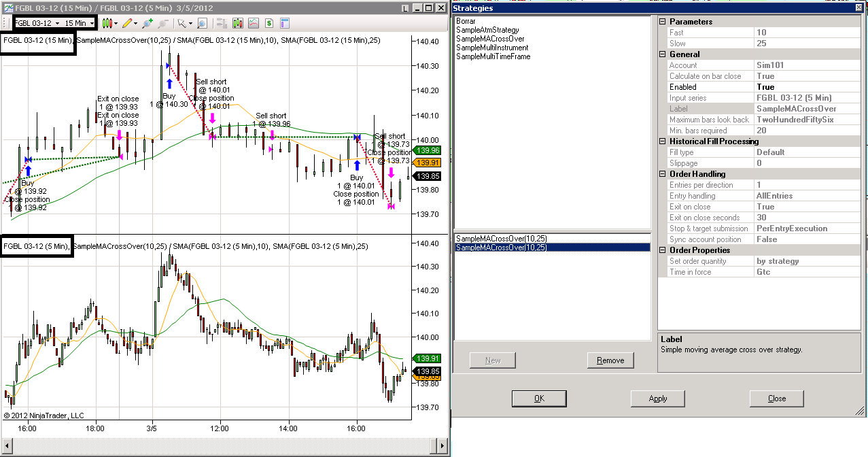Collapse the General section
868x457 pixels.
pyautogui.click(x=663, y=54)
